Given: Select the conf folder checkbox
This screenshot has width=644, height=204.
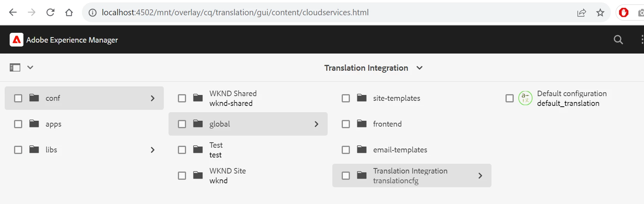Looking at the screenshot, I should point(18,98).
